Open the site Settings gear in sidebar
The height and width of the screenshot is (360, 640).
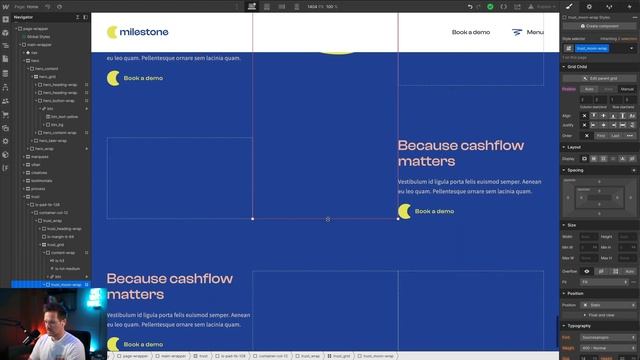[5, 141]
